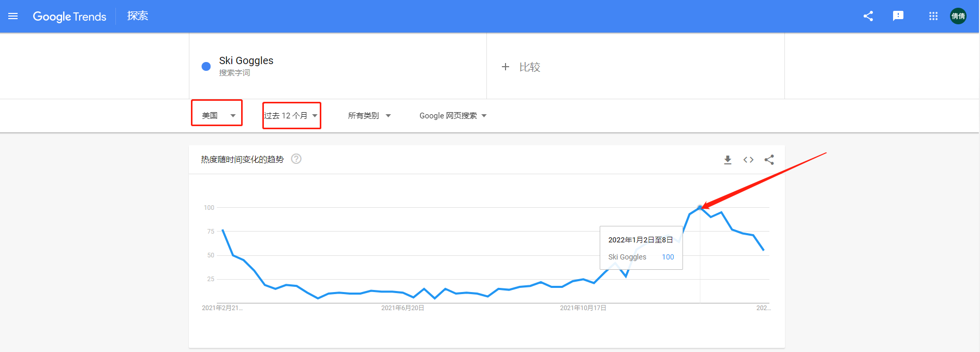Open the Google 网页搜索 type dropdown
The height and width of the screenshot is (352, 980).
pyautogui.click(x=453, y=115)
